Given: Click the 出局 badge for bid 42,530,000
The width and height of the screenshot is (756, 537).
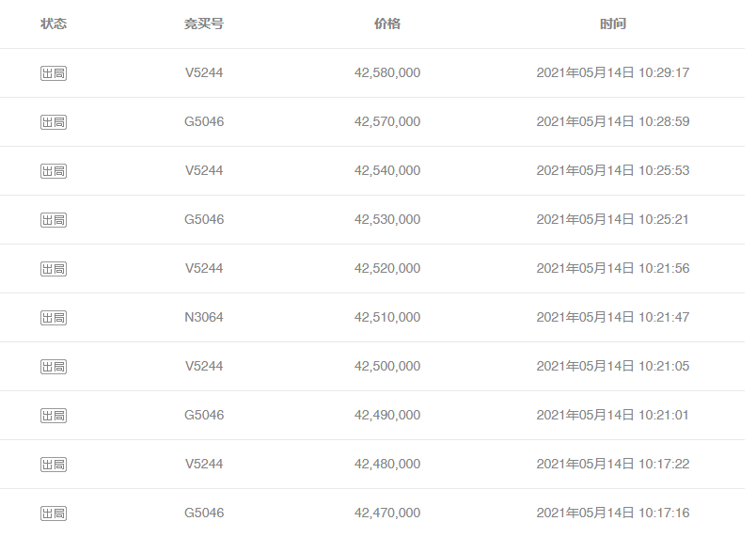Looking at the screenshot, I should 54,220.
